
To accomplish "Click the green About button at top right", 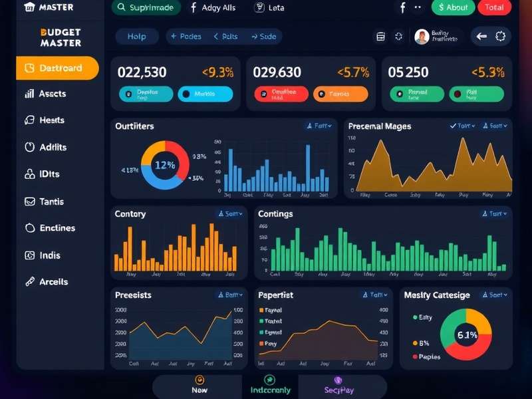I will click(452, 8).
